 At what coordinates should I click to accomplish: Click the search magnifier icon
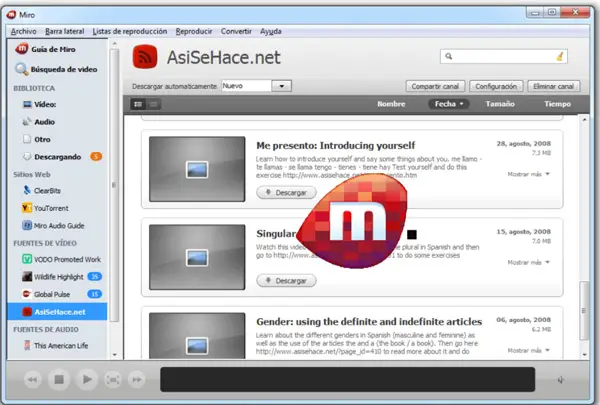pyautogui.click(x=449, y=56)
